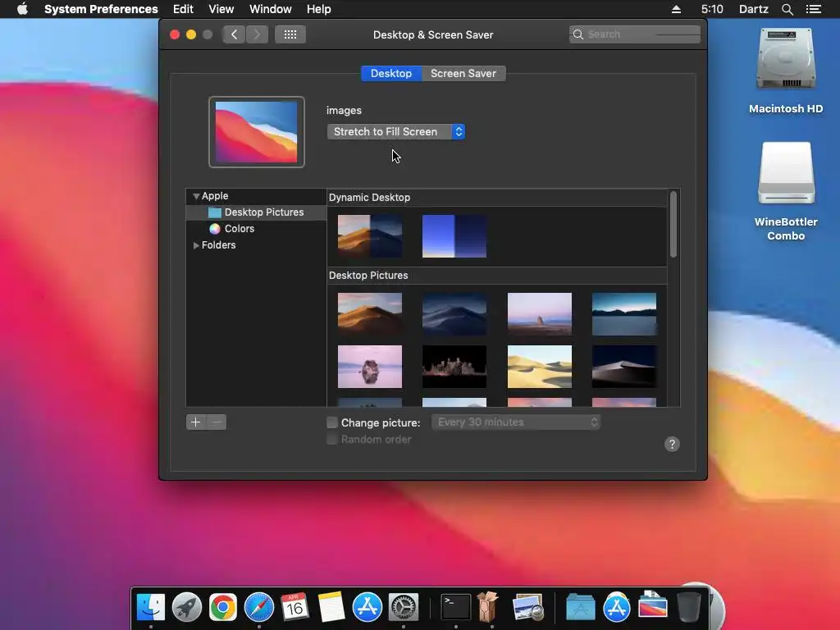The image size is (840, 630).
Task: Launch Launchpad rocket icon in Dock
Action: [186, 607]
